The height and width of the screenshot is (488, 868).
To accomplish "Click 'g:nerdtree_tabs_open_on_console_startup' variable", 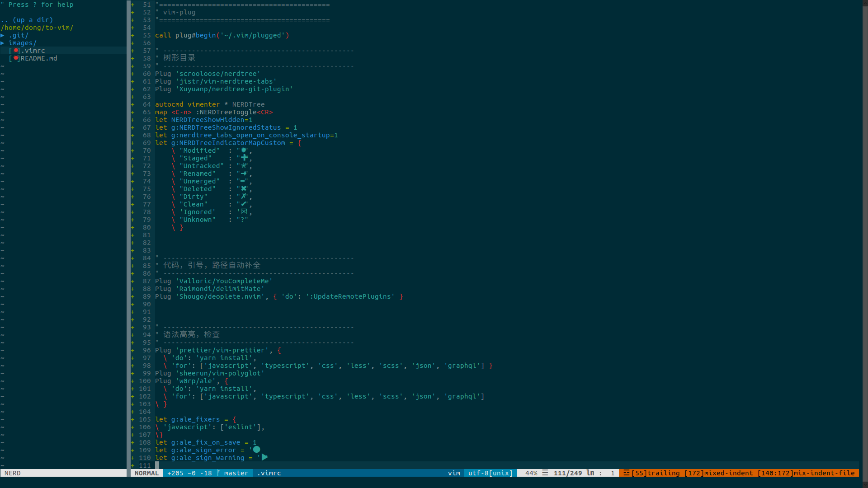I will click(250, 135).
